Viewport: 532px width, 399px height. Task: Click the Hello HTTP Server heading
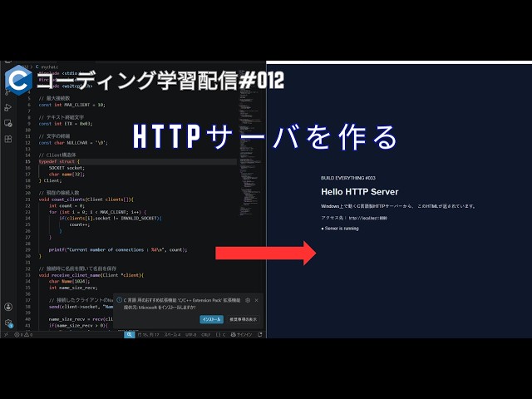click(x=360, y=192)
